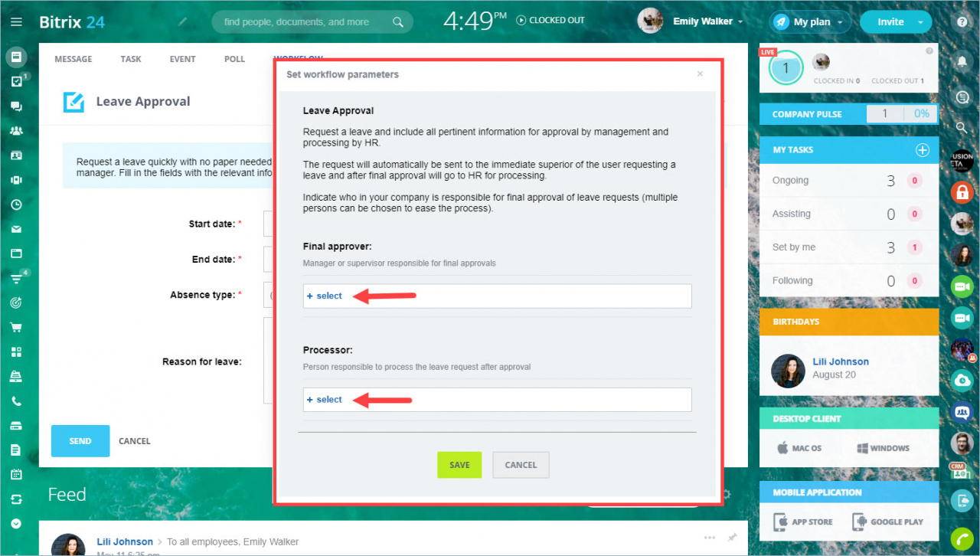980x556 pixels.
Task: Click the add task plus icon in My Tasks
Action: pyautogui.click(x=923, y=150)
